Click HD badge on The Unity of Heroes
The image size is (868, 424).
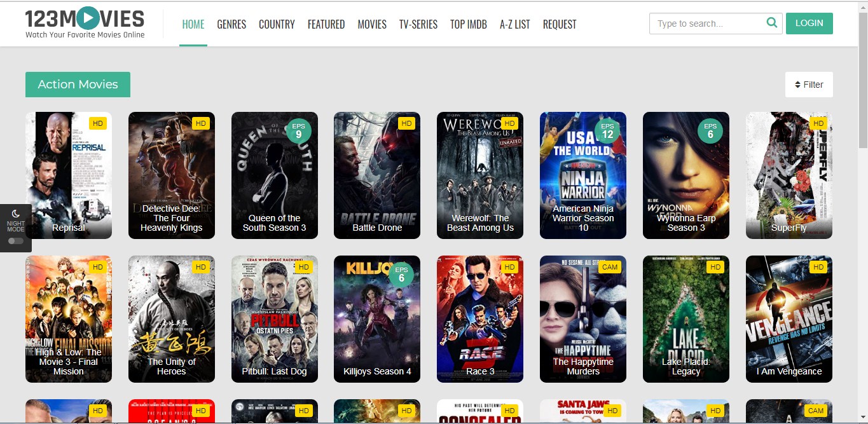200,267
